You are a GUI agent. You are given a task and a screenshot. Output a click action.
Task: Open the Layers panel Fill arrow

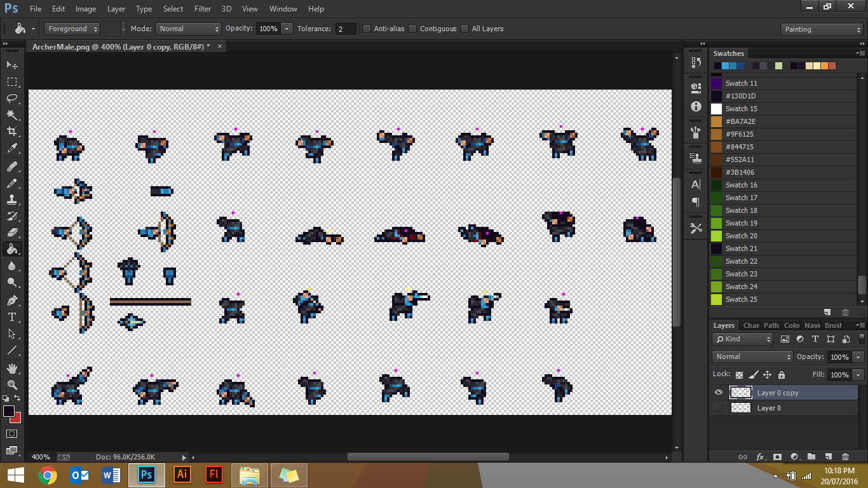pyautogui.click(x=858, y=375)
